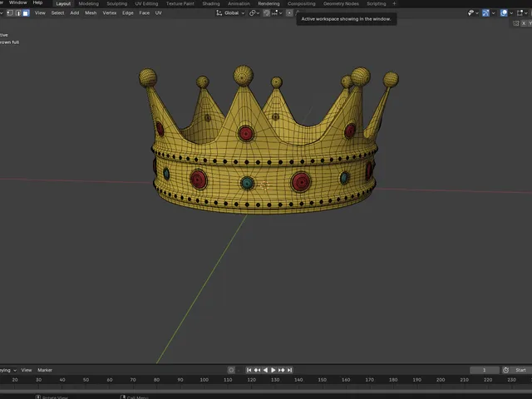Image resolution: width=532 pixels, height=399 pixels.
Task: Click the Start frame field
Action: point(521,370)
